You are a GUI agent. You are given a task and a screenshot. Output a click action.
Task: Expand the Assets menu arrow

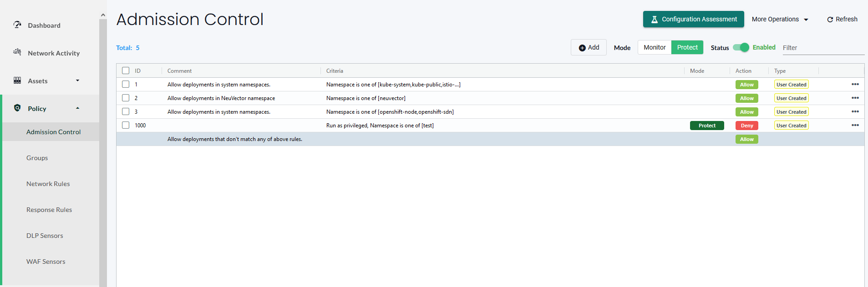77,81
